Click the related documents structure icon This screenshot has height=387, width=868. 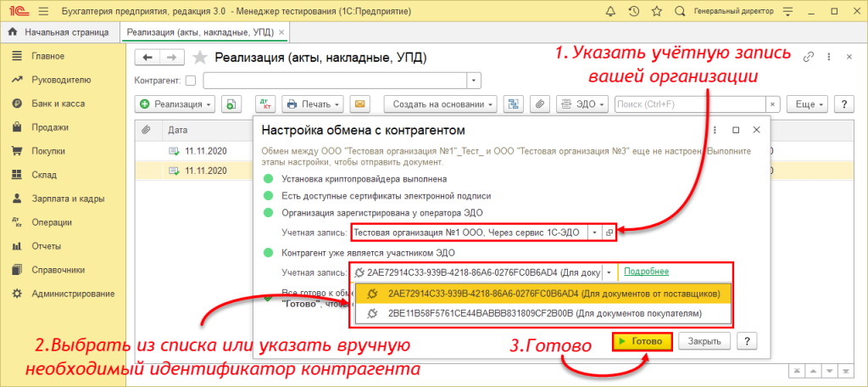point(514,104)
